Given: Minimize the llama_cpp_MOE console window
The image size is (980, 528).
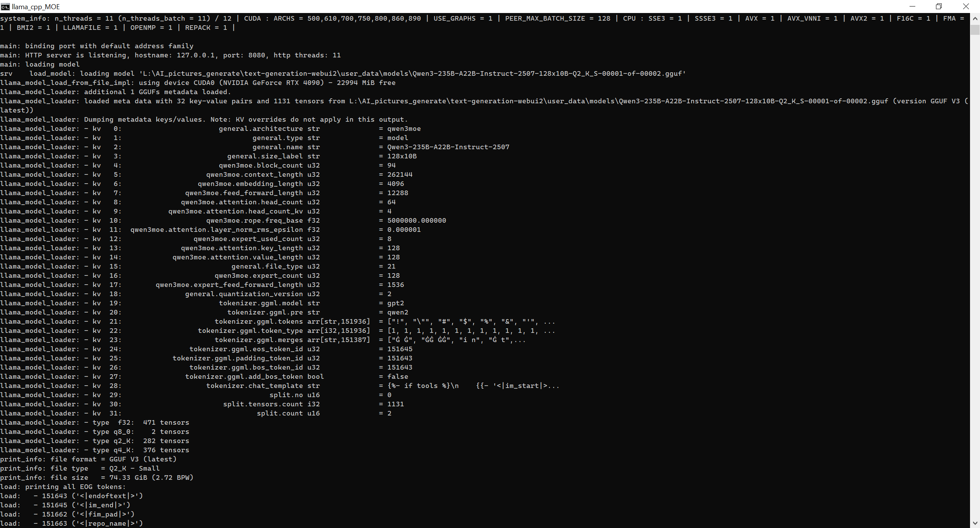Looking at the screenshot, I should pos(912,7).
